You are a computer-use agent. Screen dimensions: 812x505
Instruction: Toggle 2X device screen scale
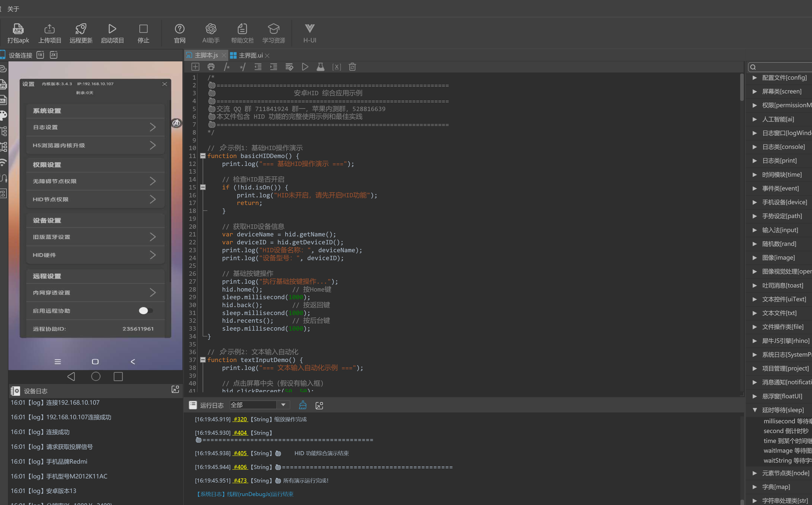[x=53, y=55]
